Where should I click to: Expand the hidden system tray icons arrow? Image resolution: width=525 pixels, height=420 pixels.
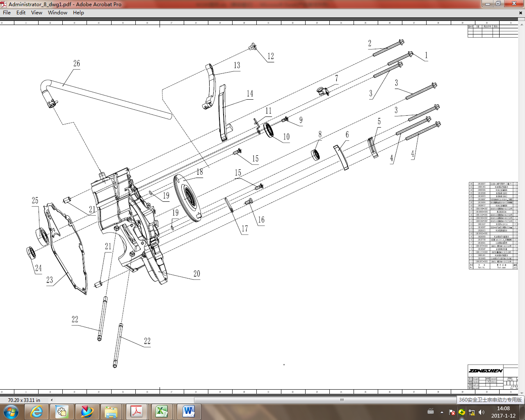point(442,412)
